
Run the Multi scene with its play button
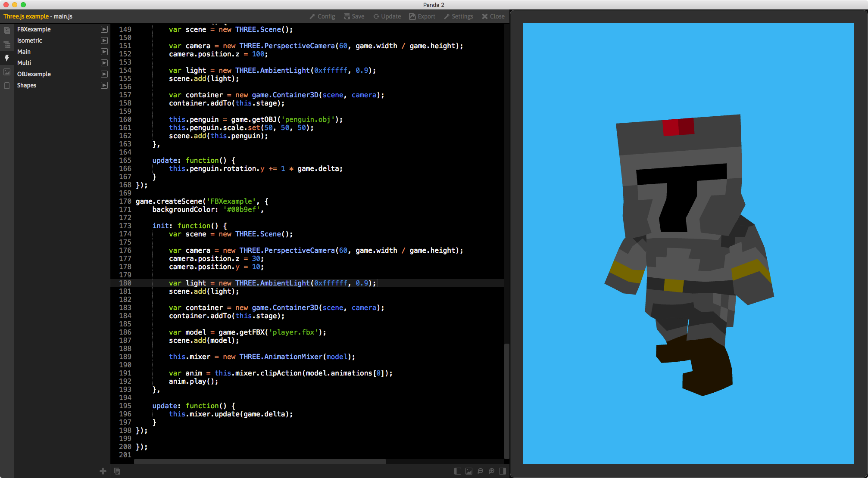[104, 63]
